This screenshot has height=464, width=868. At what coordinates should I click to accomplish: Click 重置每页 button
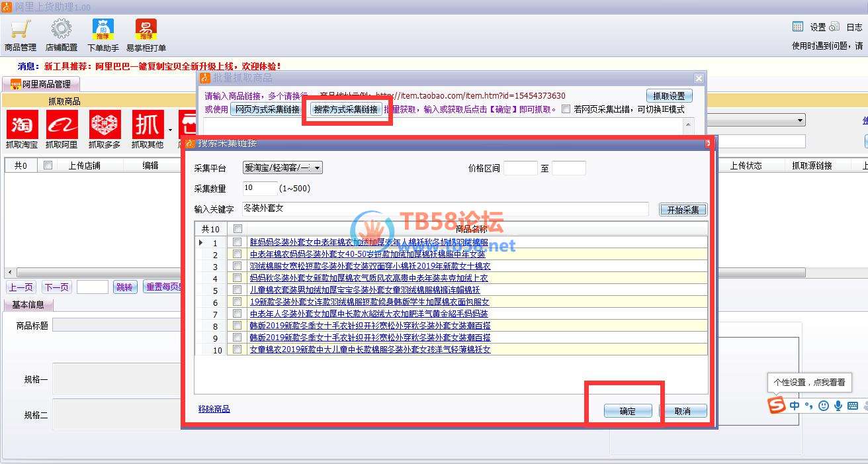pyautogui.click(x=163, y=287)
